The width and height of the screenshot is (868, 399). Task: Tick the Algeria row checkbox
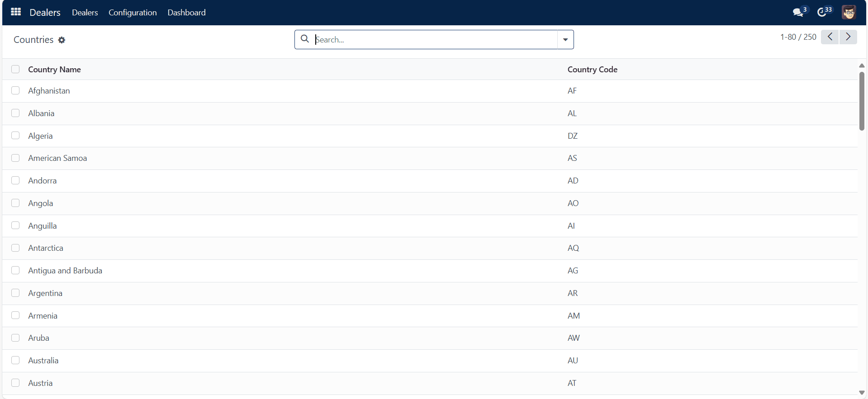(x=15, y=136)
